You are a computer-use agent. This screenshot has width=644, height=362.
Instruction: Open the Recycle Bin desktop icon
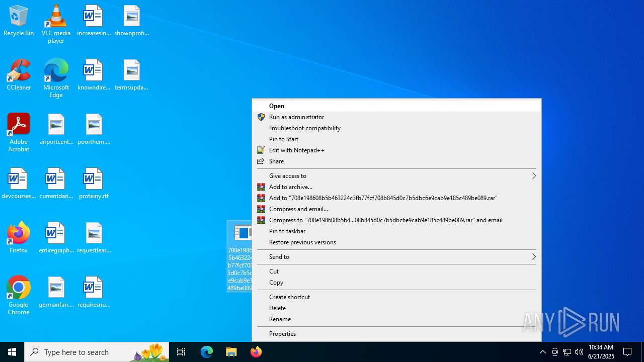tap(19, 21)
